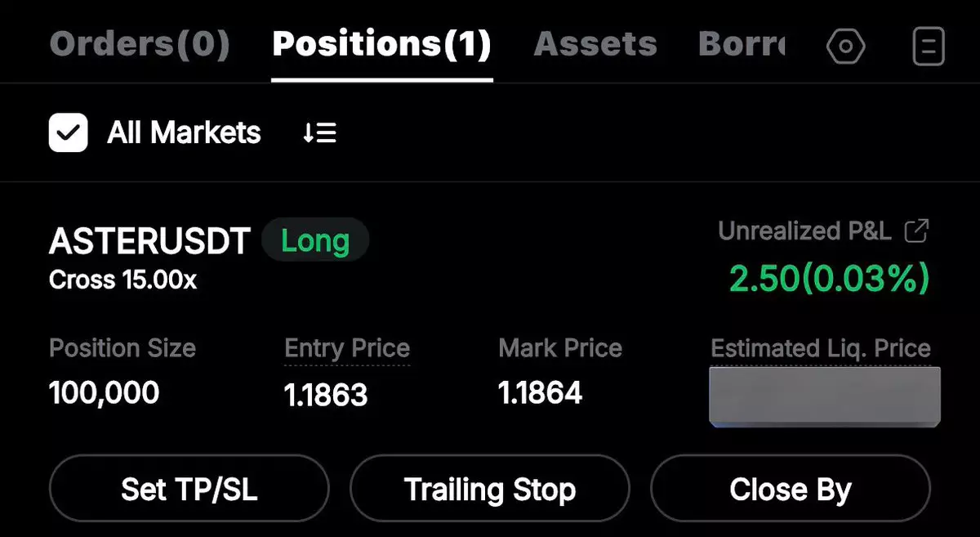Viewport: 980px width, 537px height.
Task: Click the Trailing Stop button
Action: [x=490, y=490]
